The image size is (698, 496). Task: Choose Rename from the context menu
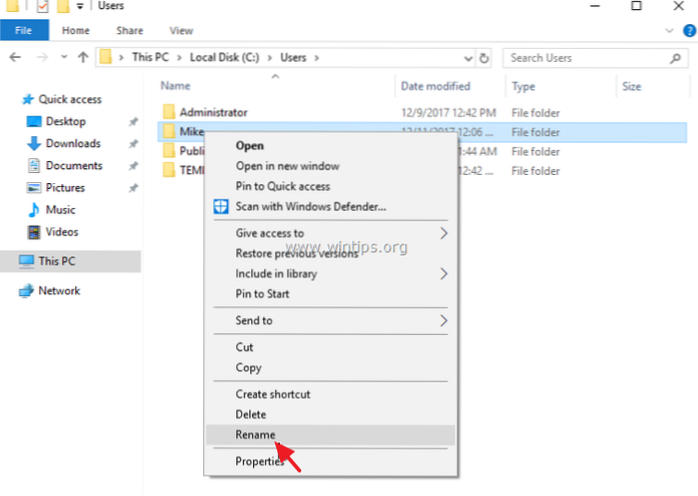(x=254, y=435)
